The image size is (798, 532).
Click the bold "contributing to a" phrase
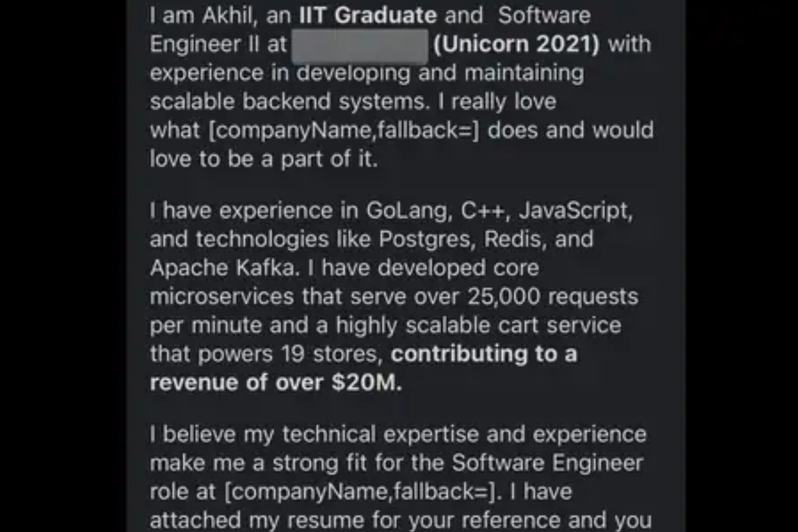(484, 354)
